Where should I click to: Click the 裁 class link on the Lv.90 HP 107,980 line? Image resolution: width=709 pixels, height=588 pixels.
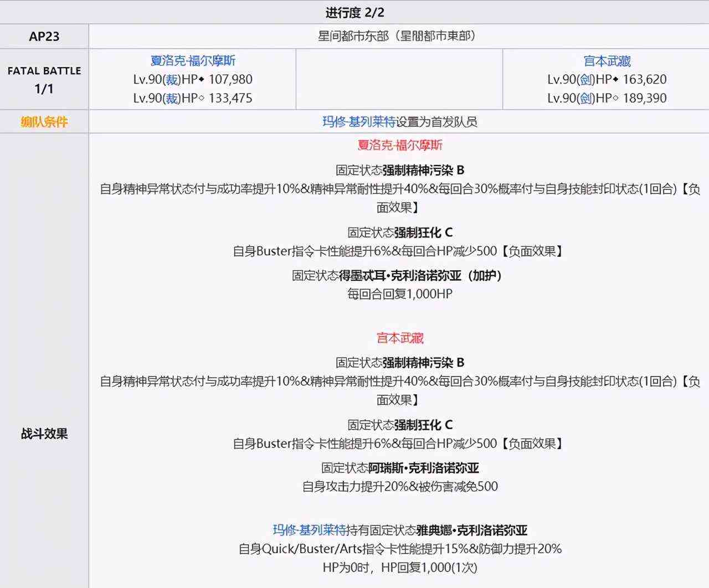coord(172,80)
